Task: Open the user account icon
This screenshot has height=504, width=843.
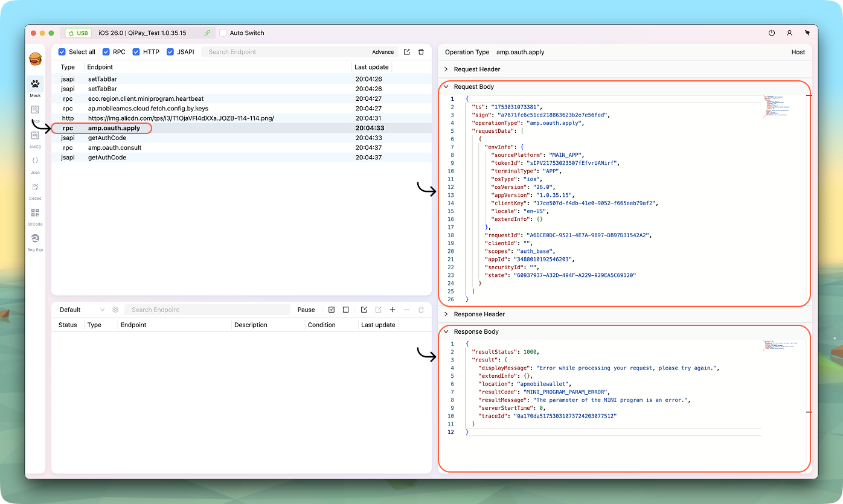Action: pos(789,33)
